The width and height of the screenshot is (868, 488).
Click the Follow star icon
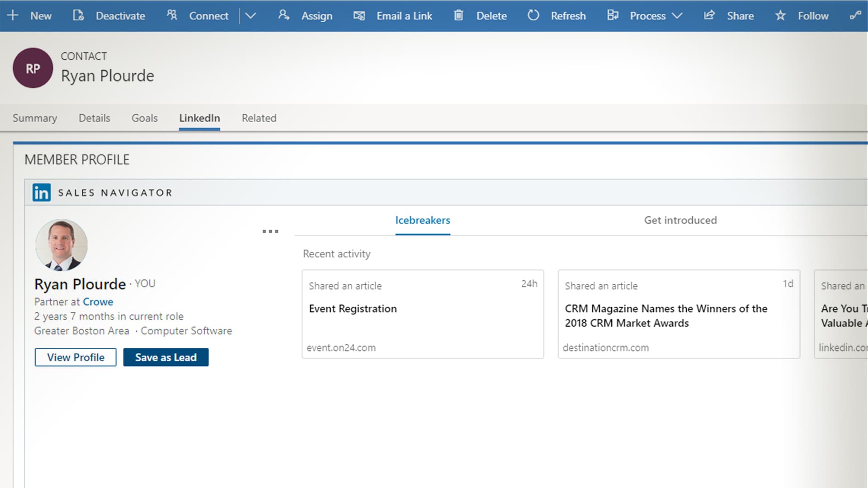point(780,16)
